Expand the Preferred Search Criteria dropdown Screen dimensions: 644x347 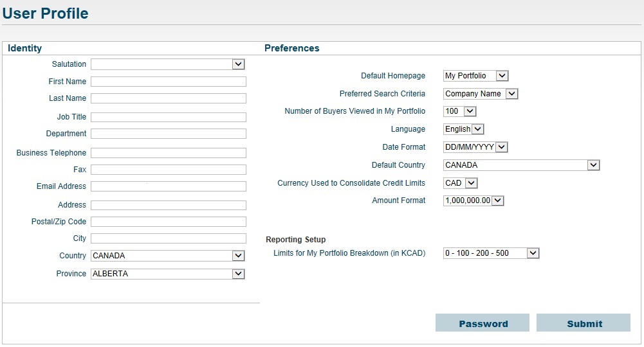pos(481,94)
